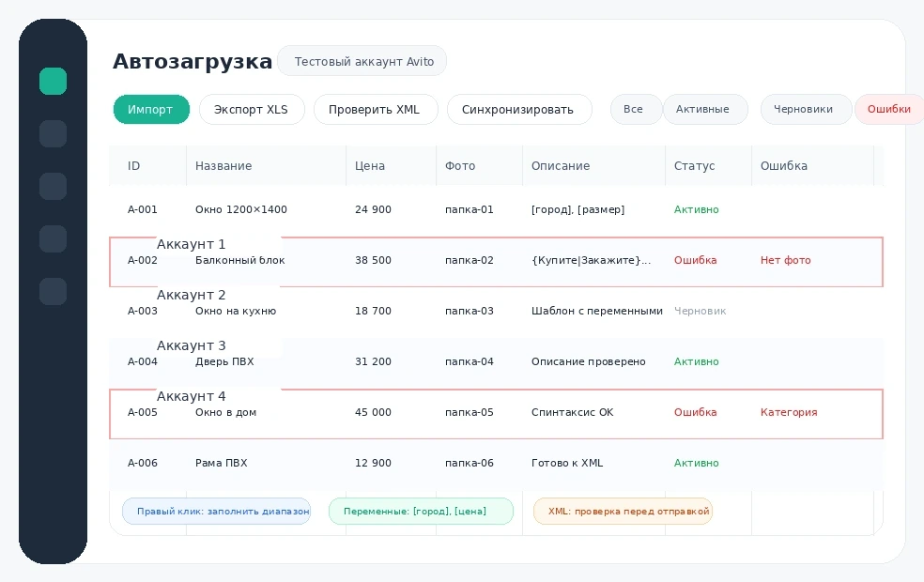Click the Переменные: [город], [цена] hint chip
This screenshot has height=582, width=924.
[x=421, y=512]
